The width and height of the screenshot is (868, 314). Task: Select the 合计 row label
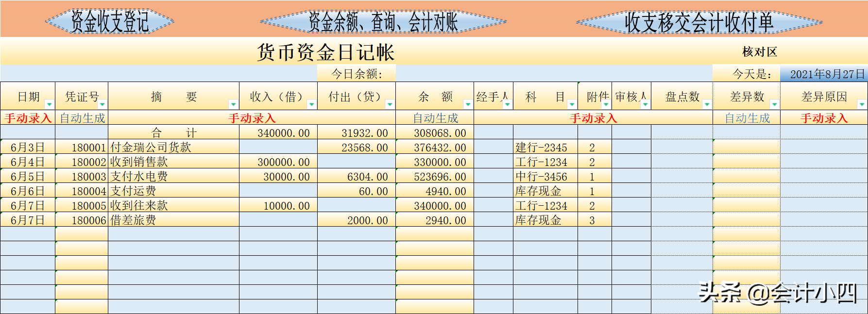(173, 132)
